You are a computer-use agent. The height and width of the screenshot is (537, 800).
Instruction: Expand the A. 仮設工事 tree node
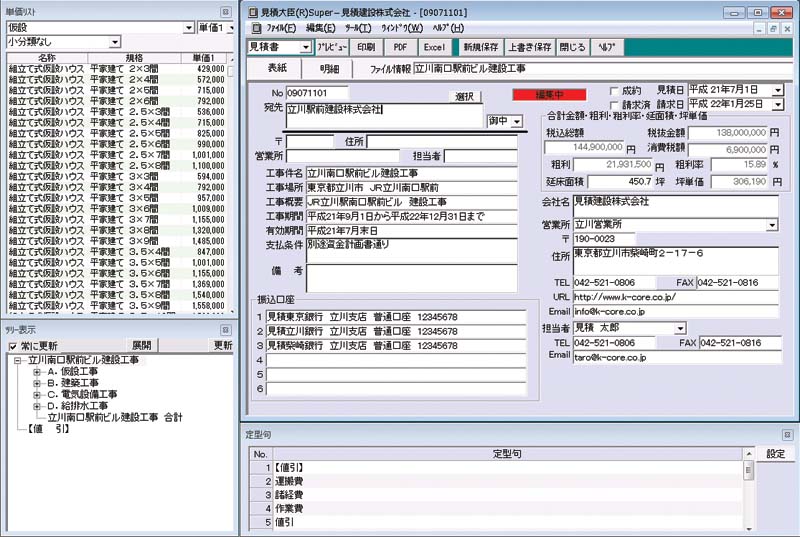click(x=37, y=370)
